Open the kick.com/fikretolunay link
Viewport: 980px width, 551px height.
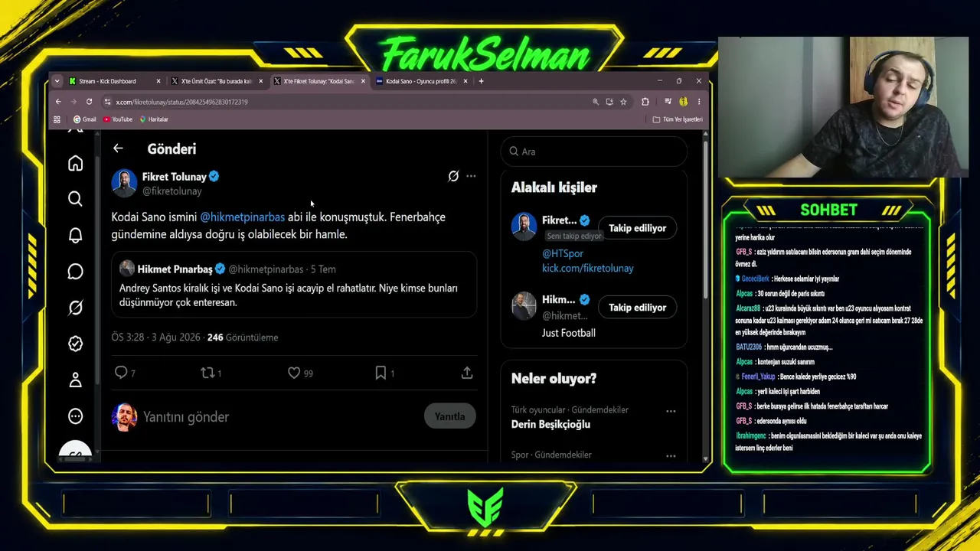pos(588,268)
